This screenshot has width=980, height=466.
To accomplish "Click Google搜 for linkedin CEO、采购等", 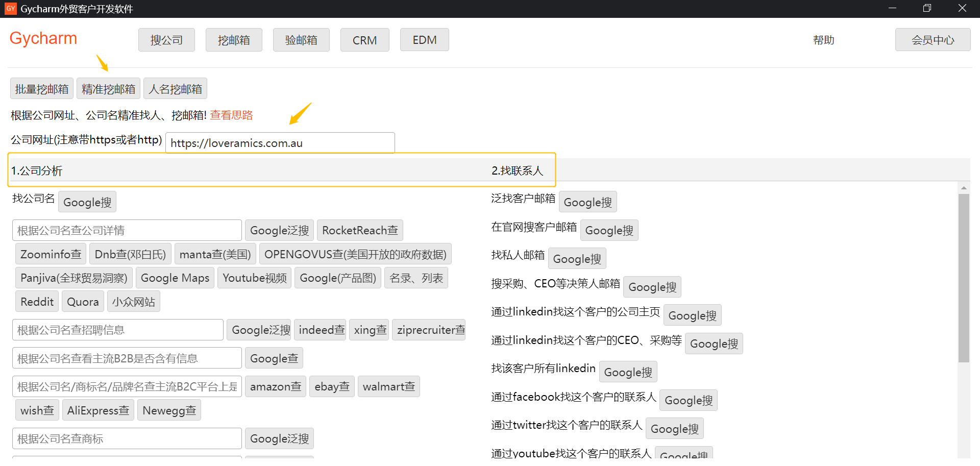I will pos(714,344).
